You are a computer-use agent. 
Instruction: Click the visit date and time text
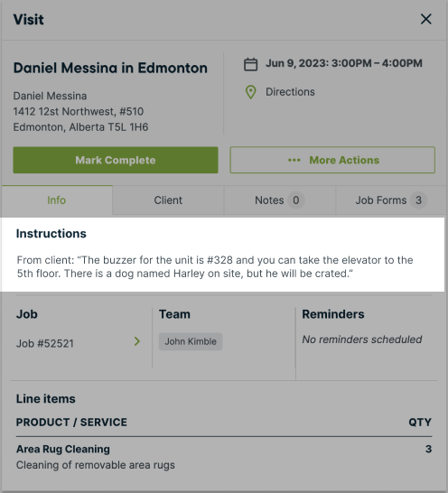point(344,63)
